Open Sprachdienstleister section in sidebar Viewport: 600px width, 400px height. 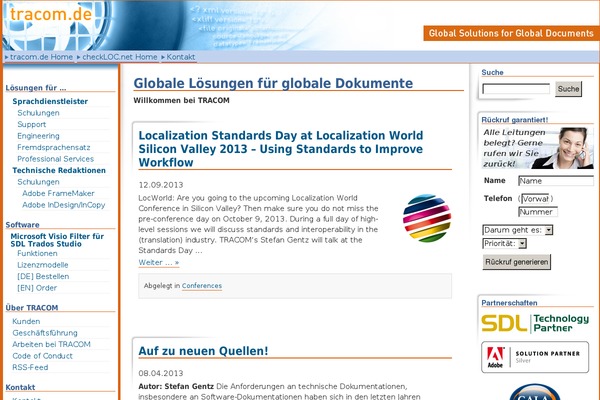(50, 101)
